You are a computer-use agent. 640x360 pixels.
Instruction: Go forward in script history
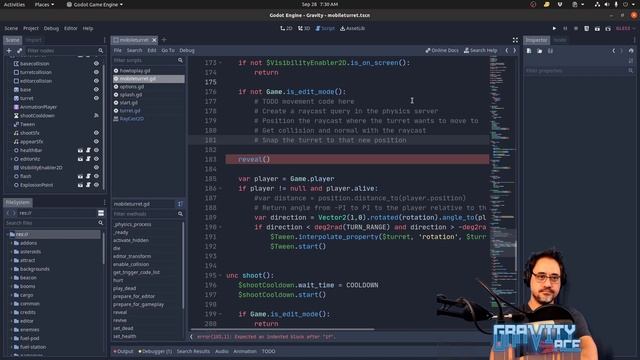click(514, 51)
